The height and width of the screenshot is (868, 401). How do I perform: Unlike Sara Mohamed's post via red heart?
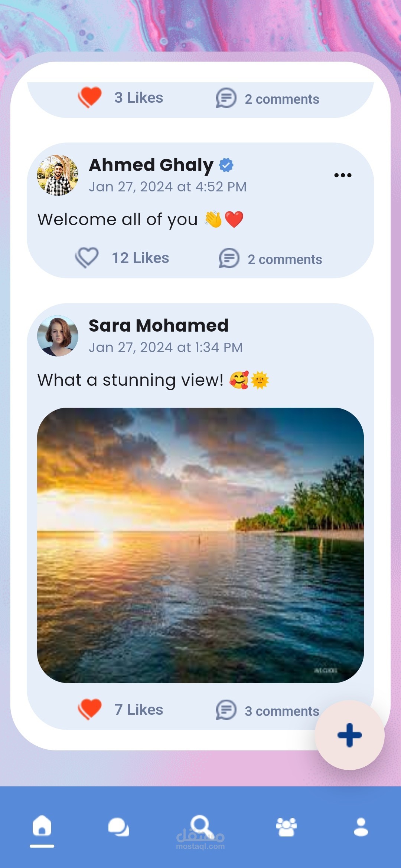[x=89, y=709]
